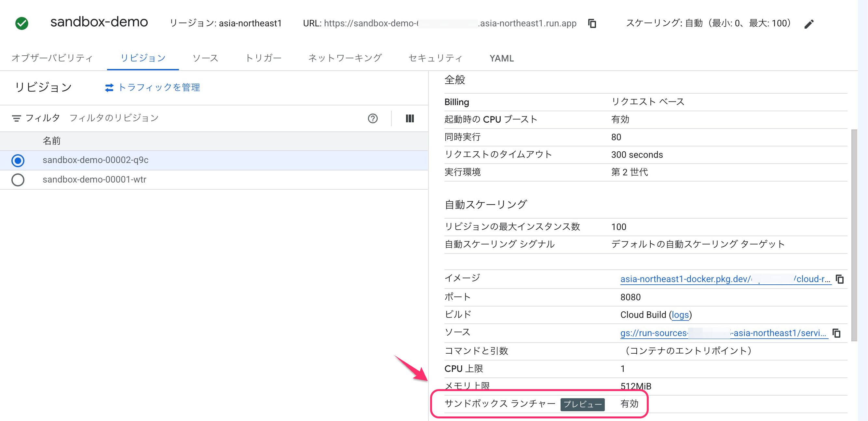The image size is (868, 421).
Task: Select revision sandbox-demo-00002-q9c radio button
Action: [x=18, y=160]
